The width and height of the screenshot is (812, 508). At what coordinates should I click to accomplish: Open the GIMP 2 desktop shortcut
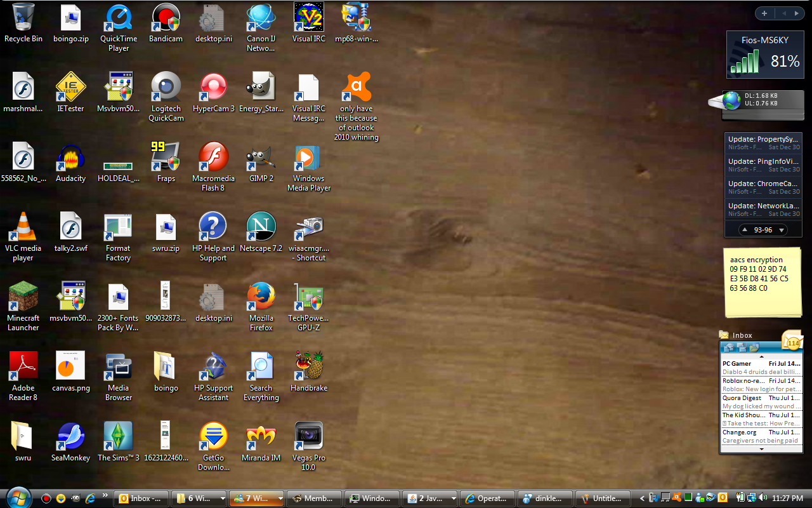261,160
